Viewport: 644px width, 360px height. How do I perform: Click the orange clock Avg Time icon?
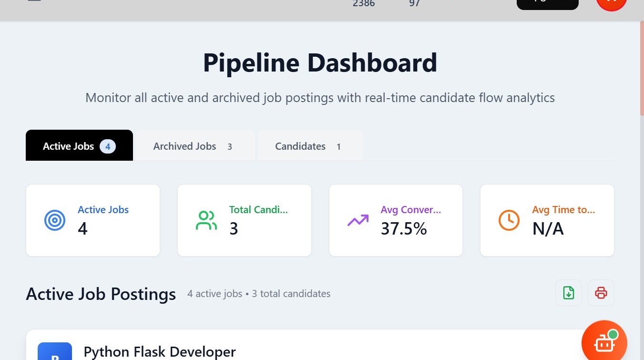click(509, 220)
